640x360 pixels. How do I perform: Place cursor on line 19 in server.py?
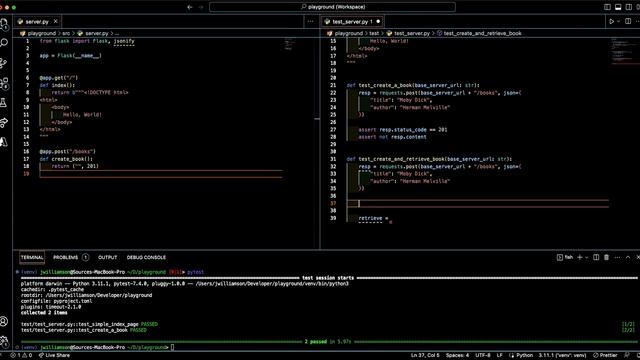[161, 174]
